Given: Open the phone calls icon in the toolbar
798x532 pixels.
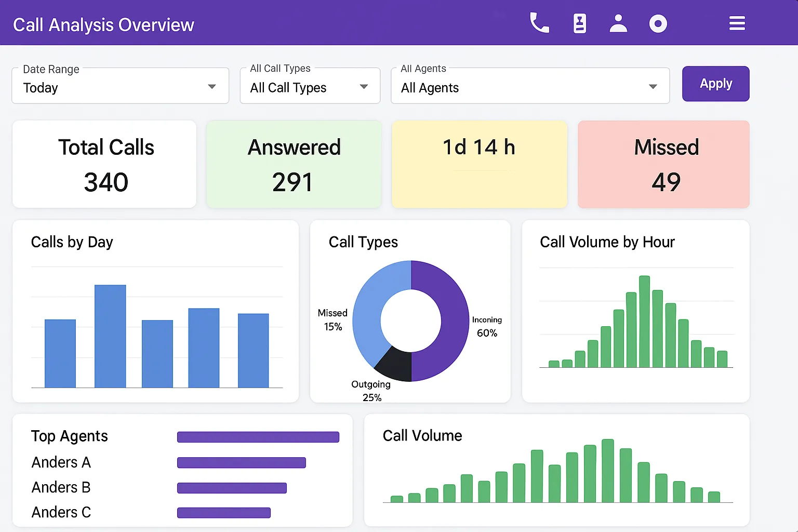Looking at the screenshot, I should coord(539,23).
